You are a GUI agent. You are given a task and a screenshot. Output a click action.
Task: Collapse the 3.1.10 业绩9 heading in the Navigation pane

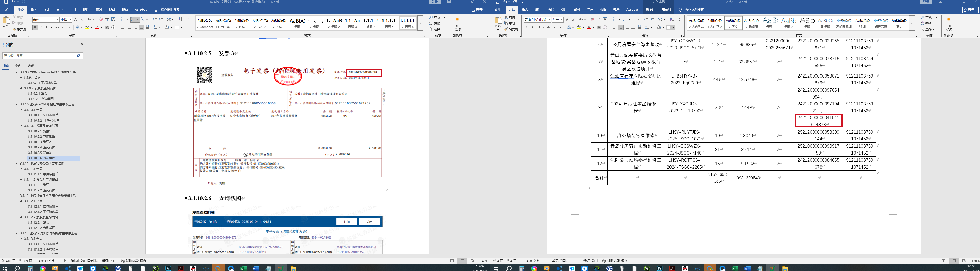click(x=17, y=104)
